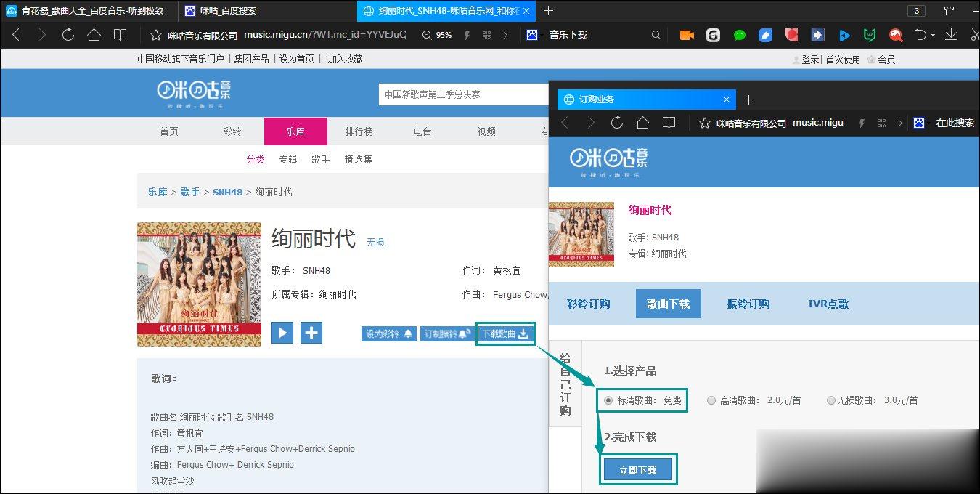Image resolution: width=980 pixels, height=494 pixels.
Task: Click the site search field on the main page
Action: point(463,94)
